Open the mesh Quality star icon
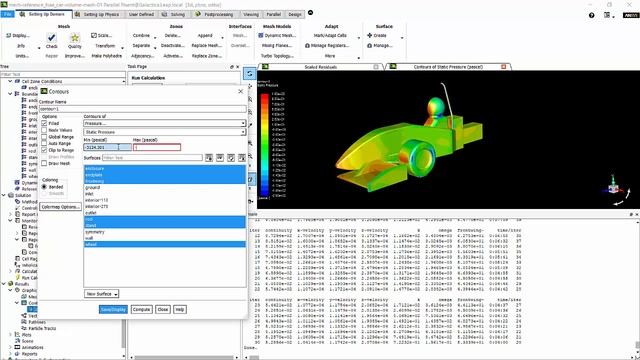The height and width of the screenshot is (360, 640). tap(75, 38)
